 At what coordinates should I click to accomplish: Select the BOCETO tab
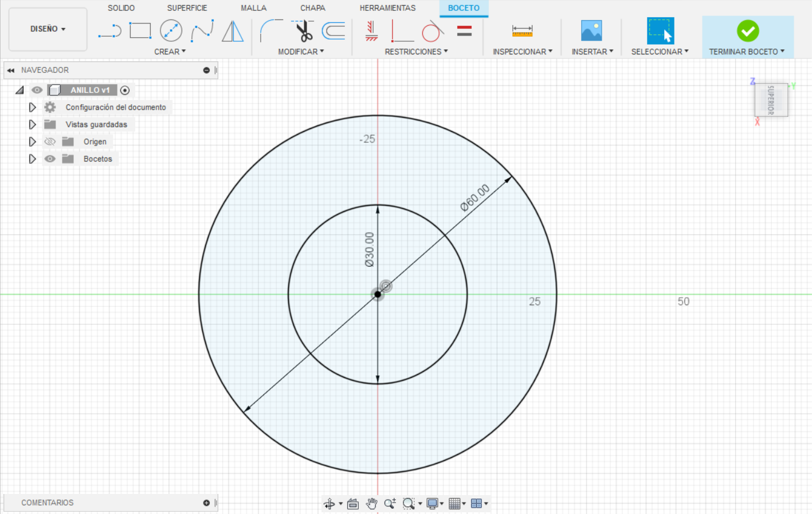pos(464,8)
